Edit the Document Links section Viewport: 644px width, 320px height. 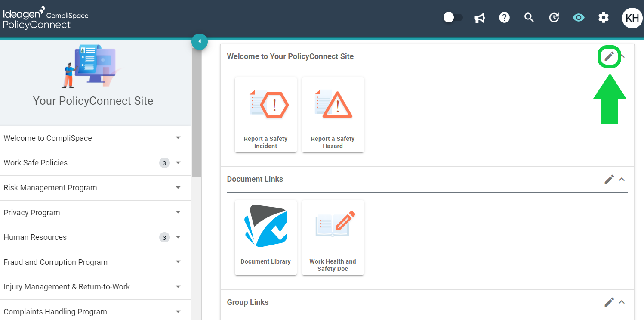pyautogui.click(x=609, y=179)
